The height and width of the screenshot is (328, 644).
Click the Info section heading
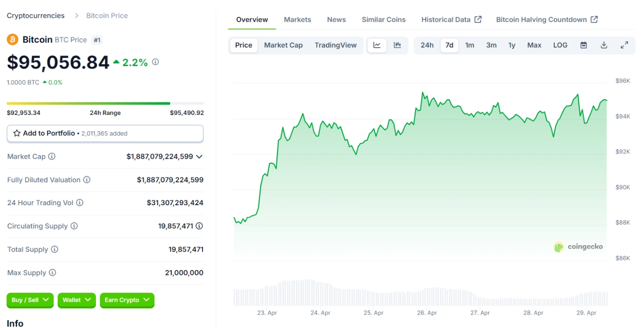[x=15, y=323]
